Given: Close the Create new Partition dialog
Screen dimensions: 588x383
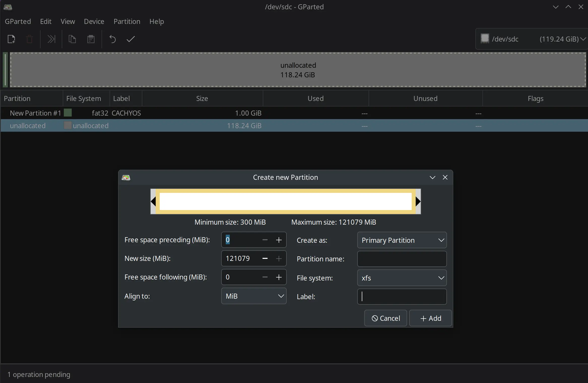Looking at the screenshot, I should (445, 178).
